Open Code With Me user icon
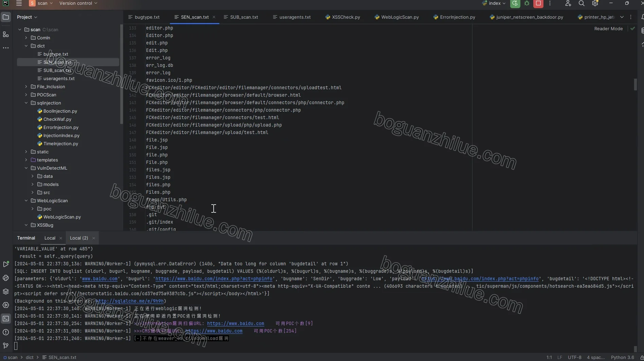The height and width of the screenshot is (361, 644). click(x=568, y=3)
